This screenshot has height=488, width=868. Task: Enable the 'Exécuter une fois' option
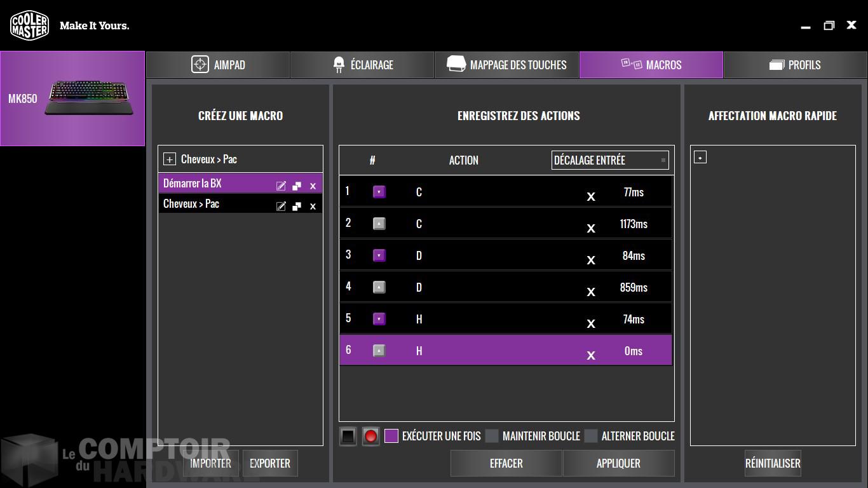point(391,436)
